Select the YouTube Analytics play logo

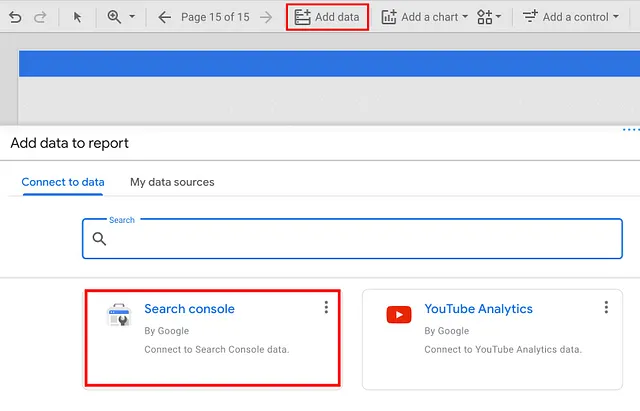399,315
